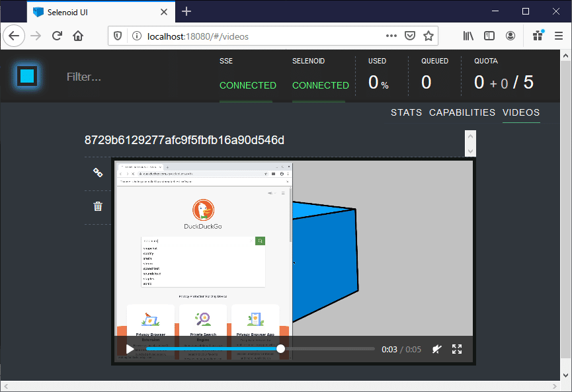This screenshot has height=392, width=572.
Task: Click the video progress slider knob
Action: (x=280, y=349)
